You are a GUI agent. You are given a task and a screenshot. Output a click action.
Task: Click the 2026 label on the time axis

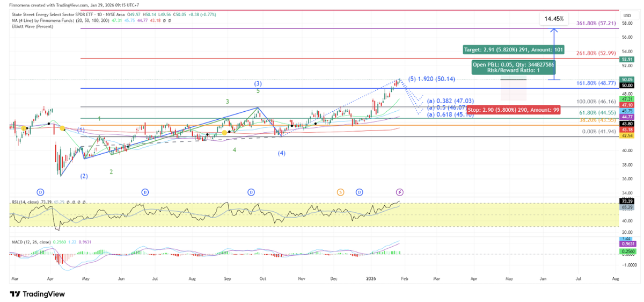point(371,279)
